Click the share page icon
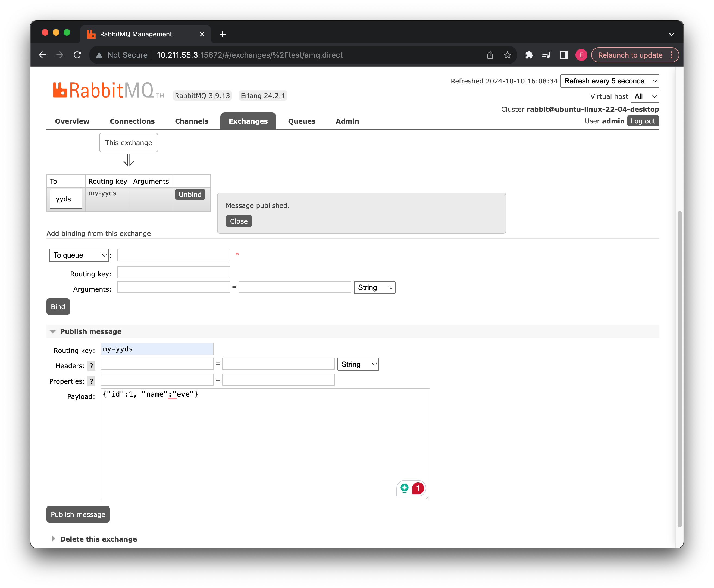Viewport: 714px width, 588px height. click(490, 55)
